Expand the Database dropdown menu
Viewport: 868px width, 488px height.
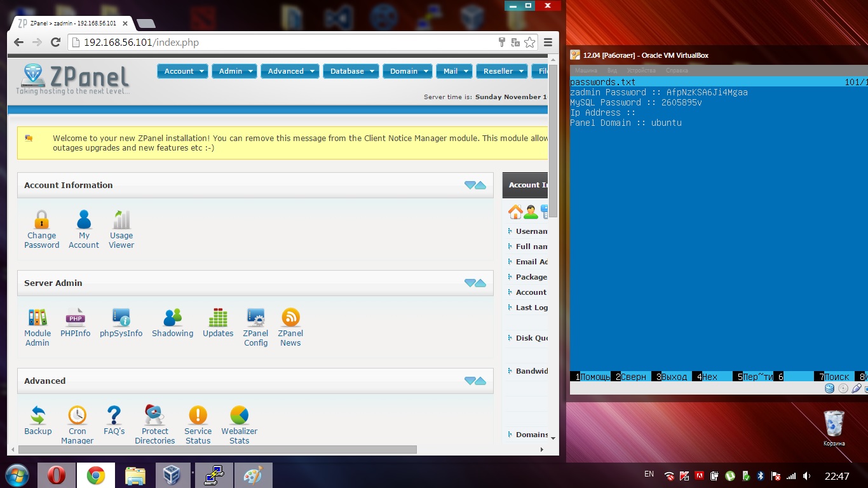(x=351, y=71)
